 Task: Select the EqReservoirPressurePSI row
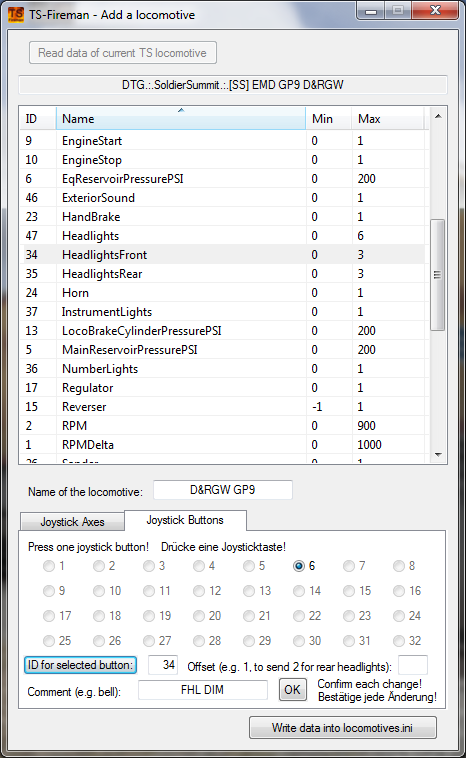[x=224, y=179]
